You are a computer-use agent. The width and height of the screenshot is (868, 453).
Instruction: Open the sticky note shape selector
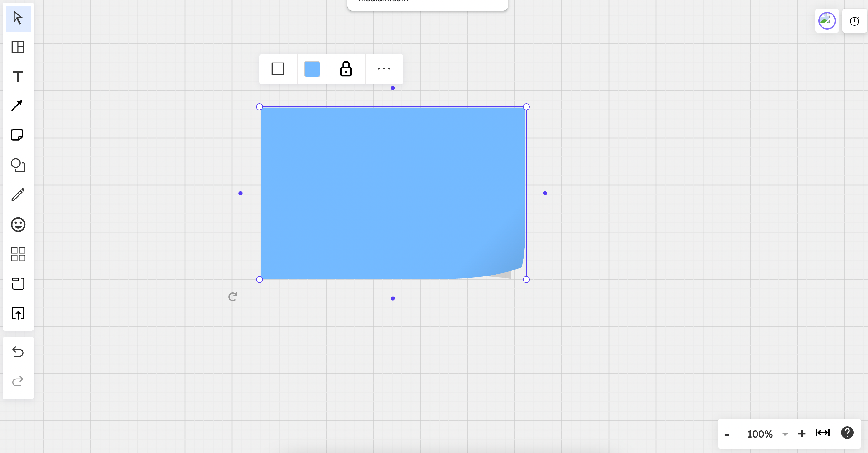coord(278,69)
